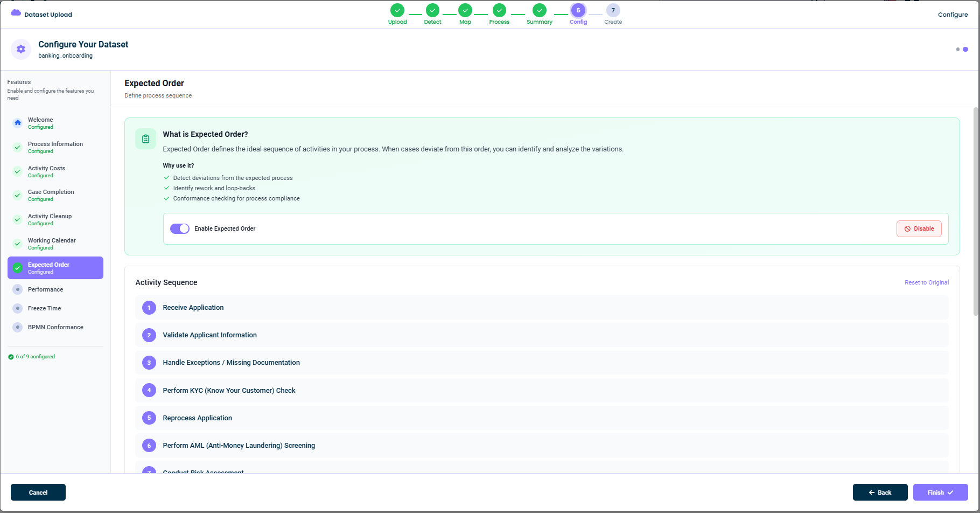Screen dimensions: 980x513
Task: Click the Welcome home icon in sidebar
Action: point(18,123)
